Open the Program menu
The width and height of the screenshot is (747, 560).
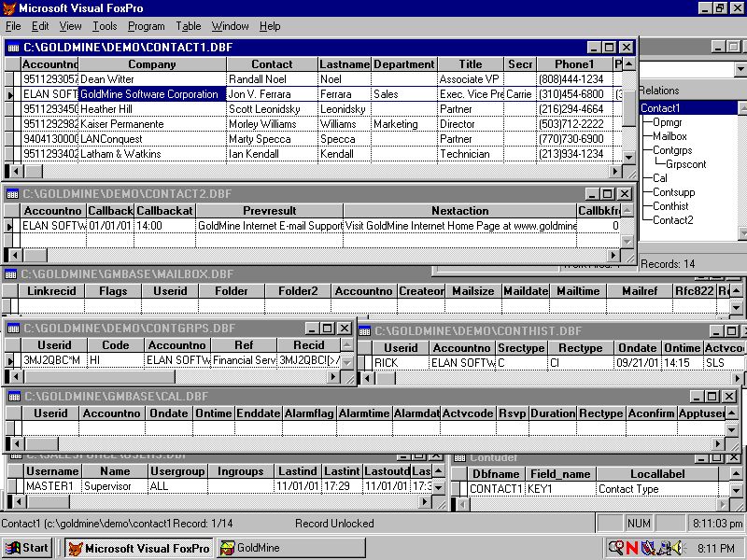(x=147, y=26)
